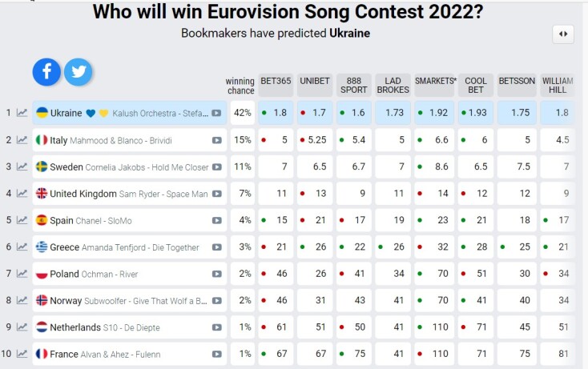Screen dimensions: 588x369
Task: Share on Facebook icon
Action: pos(46,72)
